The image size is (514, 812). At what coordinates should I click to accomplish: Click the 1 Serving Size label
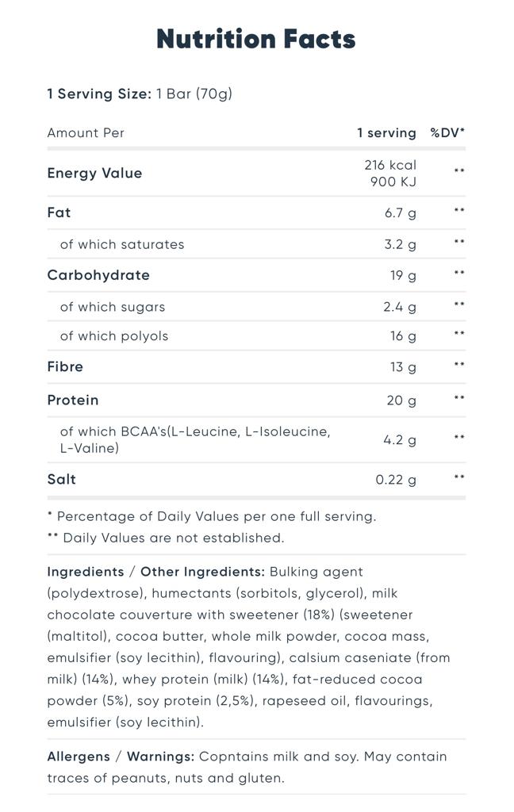pos(99,94)
